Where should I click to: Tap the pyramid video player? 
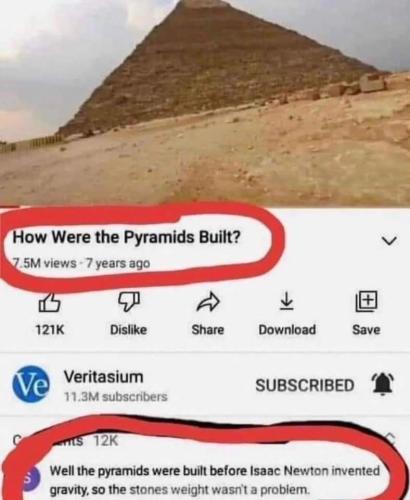tap(205, 103)
